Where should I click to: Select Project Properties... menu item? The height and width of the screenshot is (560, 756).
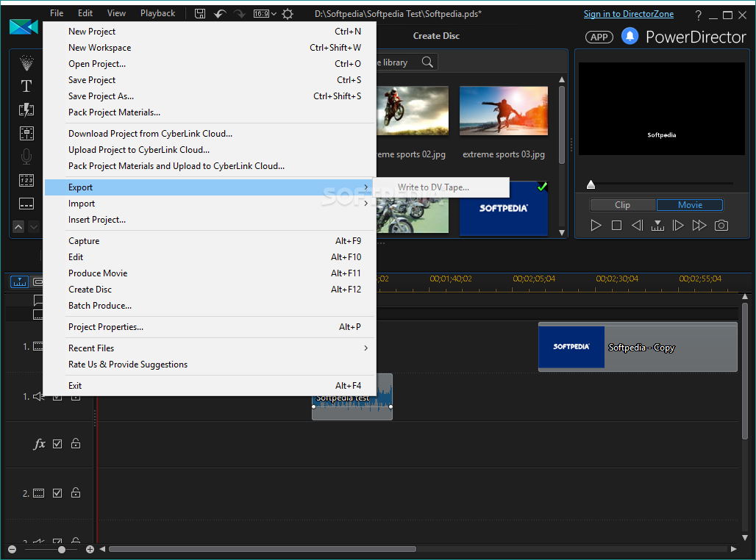pyautogui.click(x=210, y=327)
